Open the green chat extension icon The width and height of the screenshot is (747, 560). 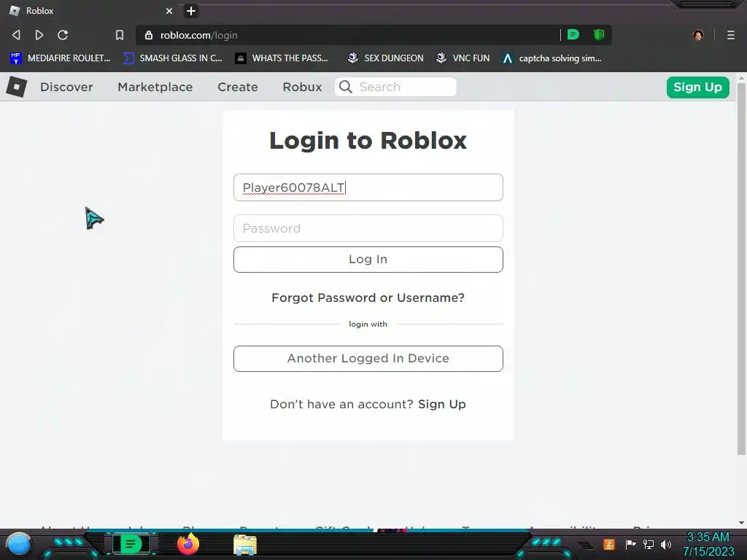click(573, 34)
